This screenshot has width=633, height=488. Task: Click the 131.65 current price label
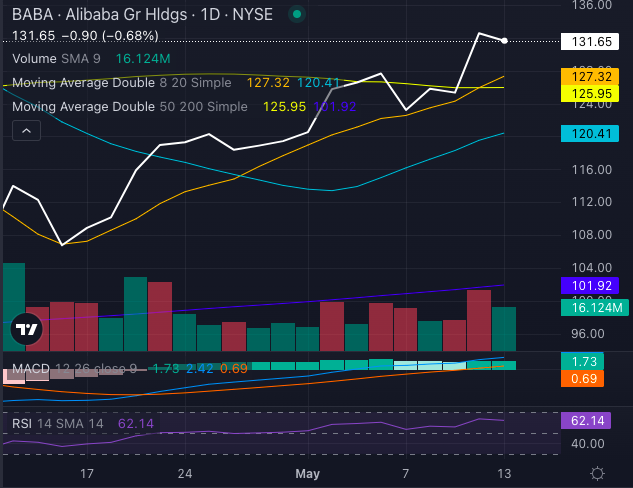coord(589,42)
